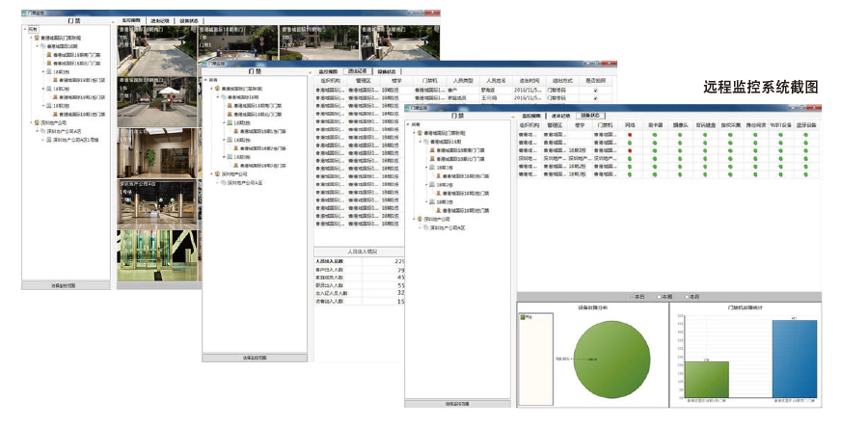Image resolution: width=868 pixels, height=425 pixels.
Task: Click 密码键盘 status dot in 深圳地产 row
Action: click(x=706, y=158)
